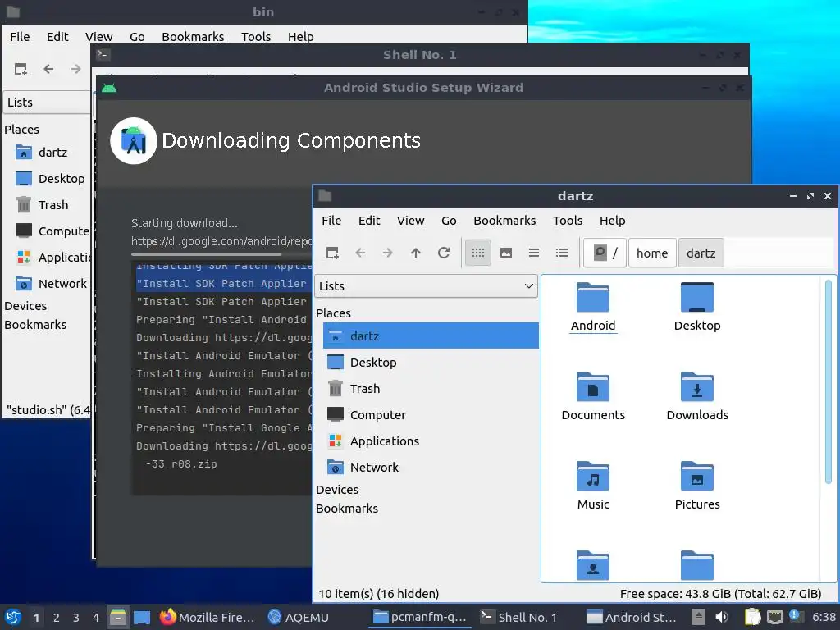Screen dimensions: 840x630
Task: Open AQEMU from taskbar
Action: pyautogui.click(x=299, y=617)
